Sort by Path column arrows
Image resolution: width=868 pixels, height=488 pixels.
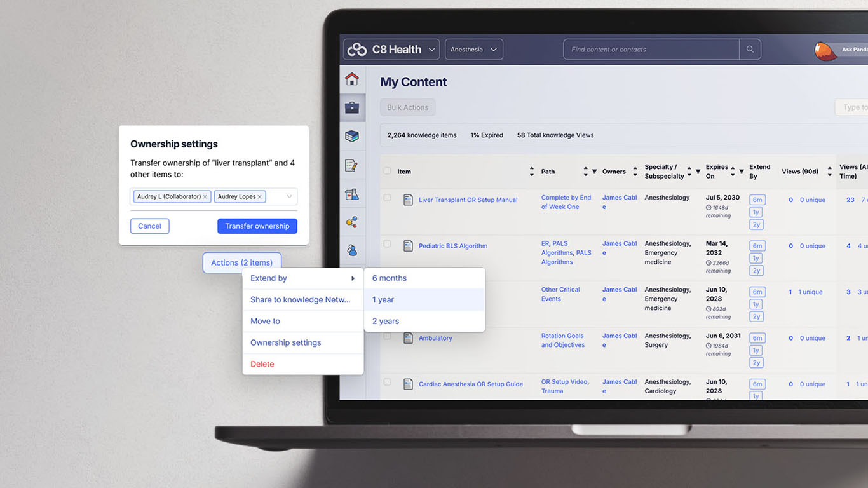tap(585, 172)
